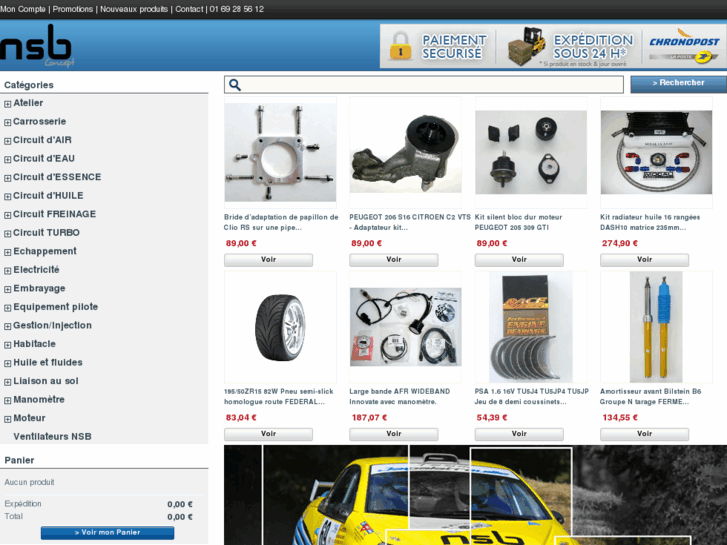Image resolution: width=727 pixels, height=545 pixels.
Task: Open oil radiator kit product image
Action: coord(656,153)
